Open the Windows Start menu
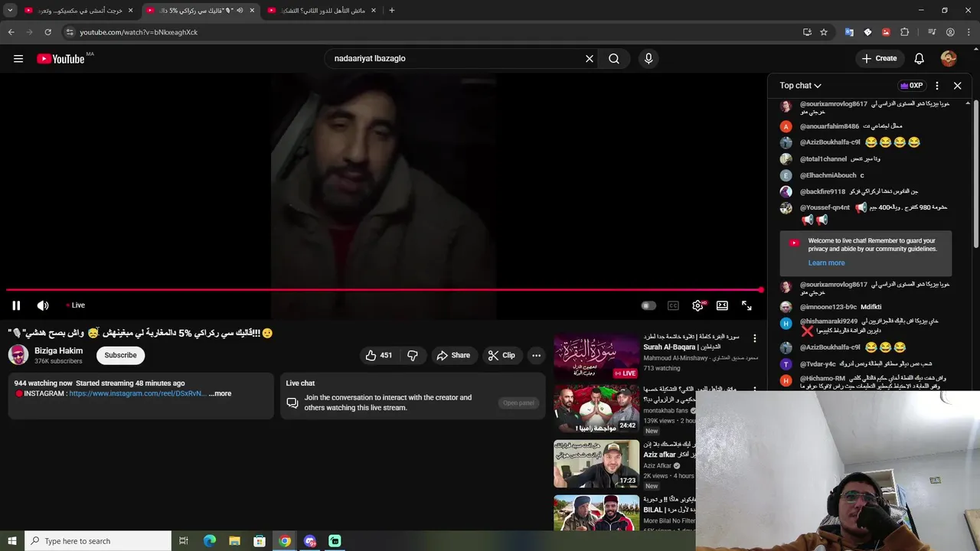 [11, 541]
